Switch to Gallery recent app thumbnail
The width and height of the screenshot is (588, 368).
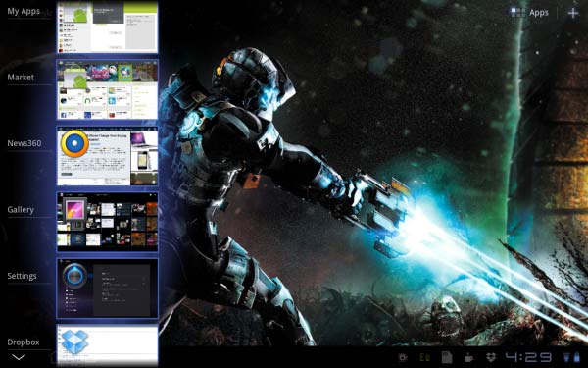107,222
